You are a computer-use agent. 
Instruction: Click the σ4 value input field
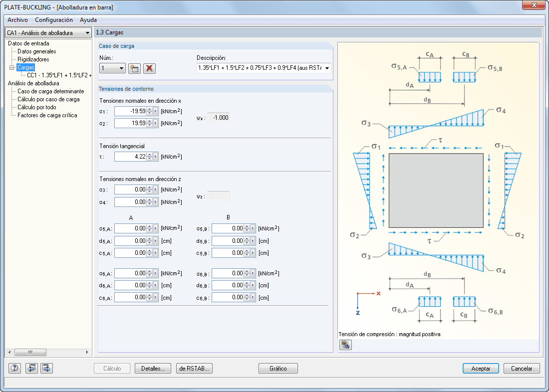(131, 202)
